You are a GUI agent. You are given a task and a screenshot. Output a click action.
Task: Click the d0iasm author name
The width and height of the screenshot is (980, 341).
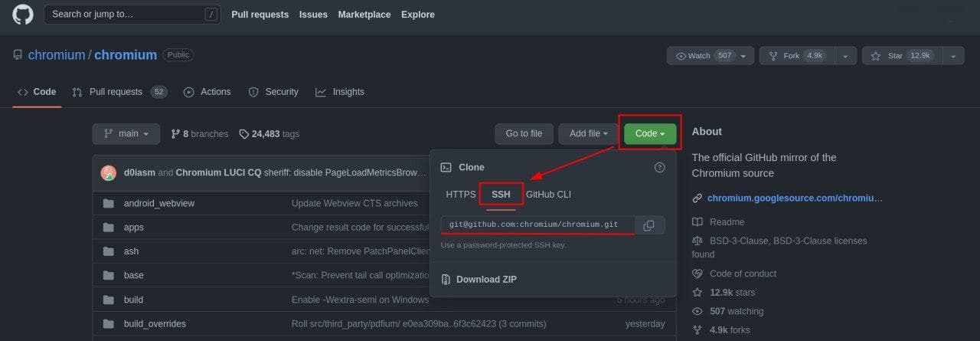click(139, 172)
